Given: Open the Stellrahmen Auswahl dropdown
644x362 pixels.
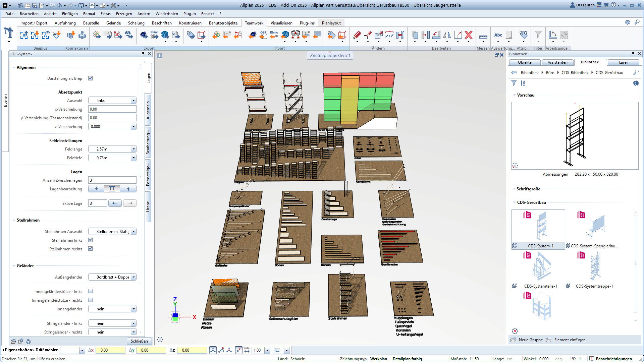Looking at the screenshot, I should (x=133, y=231).
